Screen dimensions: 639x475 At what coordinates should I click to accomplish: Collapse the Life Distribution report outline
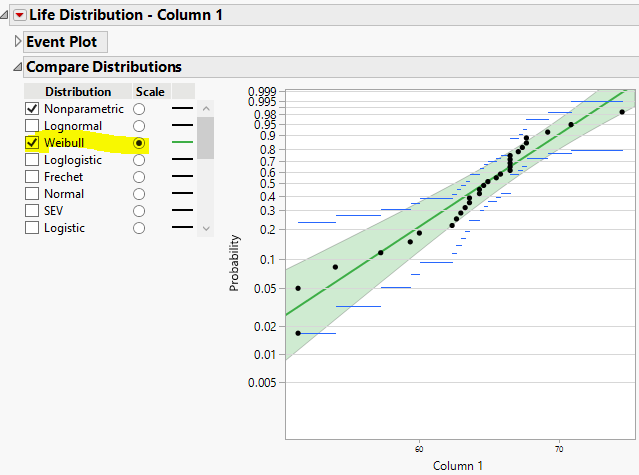4,15
